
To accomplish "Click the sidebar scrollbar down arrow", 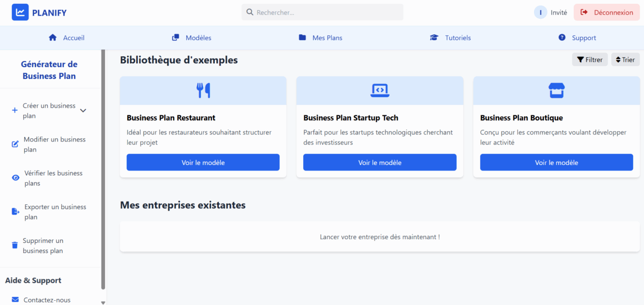I will coord(103,302).
